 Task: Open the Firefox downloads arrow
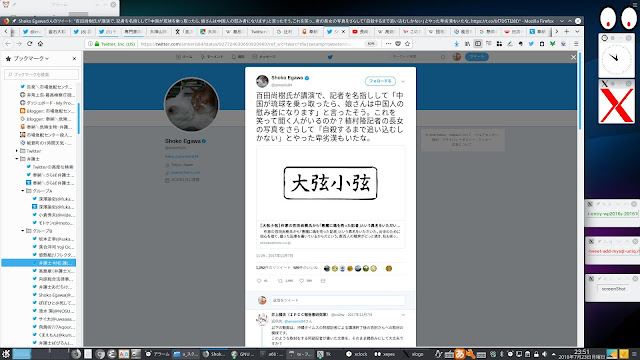tap(456, 44)
